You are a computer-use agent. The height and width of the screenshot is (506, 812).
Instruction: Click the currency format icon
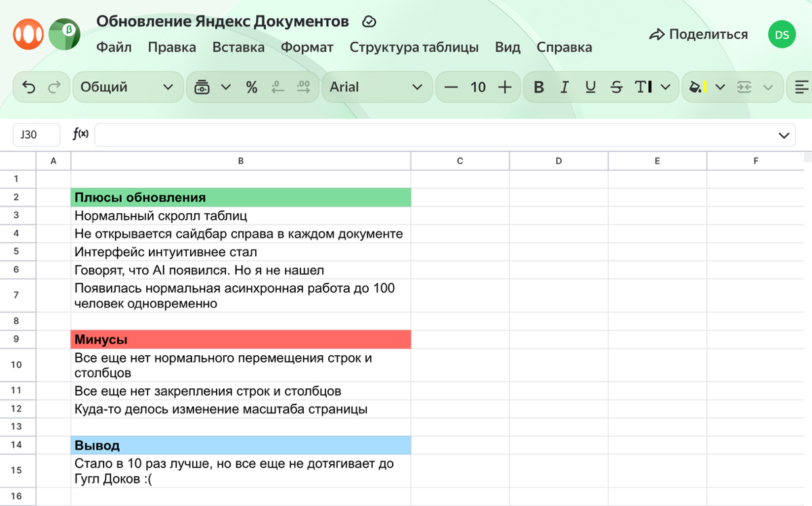click(x=202, y=87)
